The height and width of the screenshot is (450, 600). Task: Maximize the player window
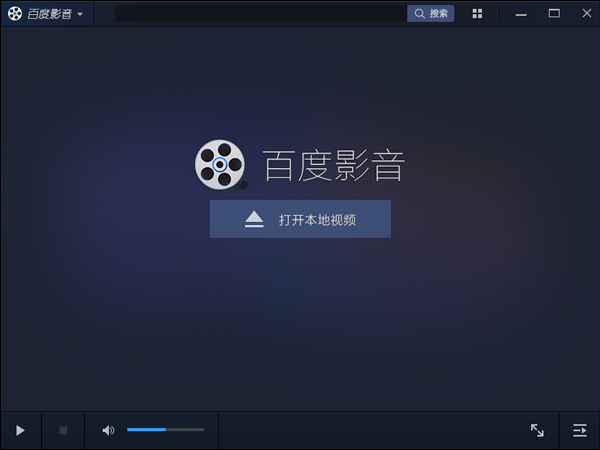[554, 13]
